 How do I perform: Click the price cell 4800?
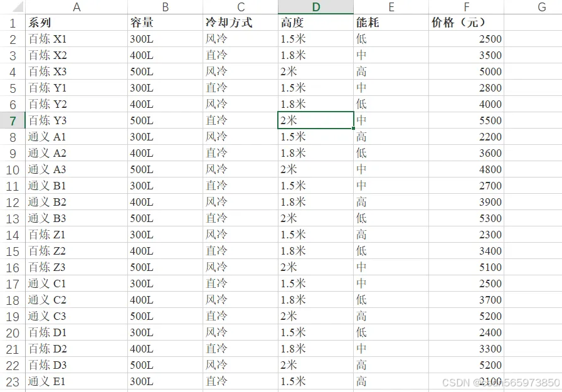(x=466, y=169)
